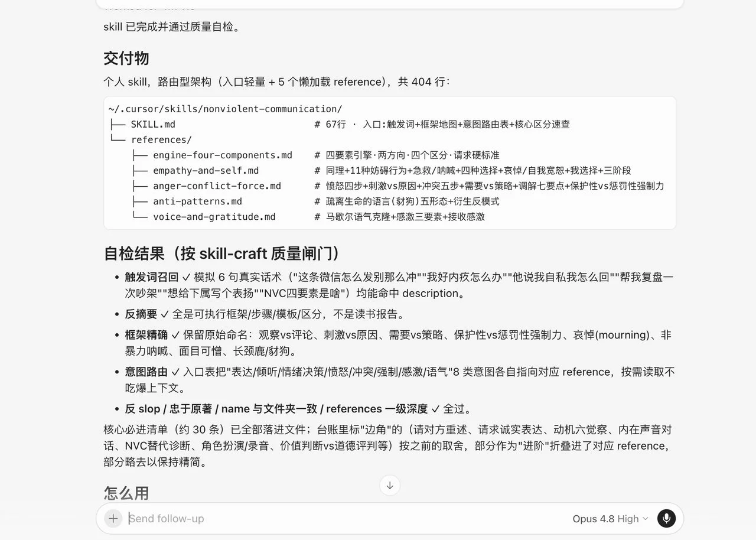
Task: Click the 核心必进清单 paragraph
Action: tap(389, 446)
